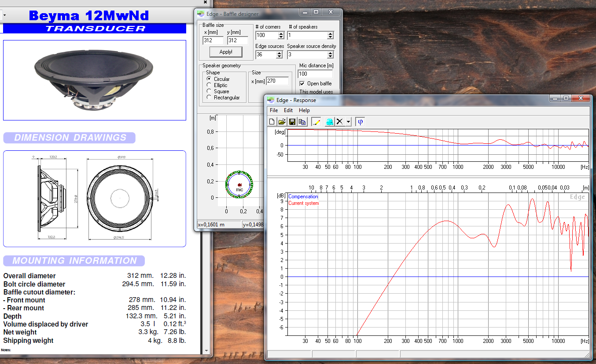Viewport: 596px width, 364px height.
Task: Click the down arrow of datasheet scrollbar
Action: (x=206, y=351)
